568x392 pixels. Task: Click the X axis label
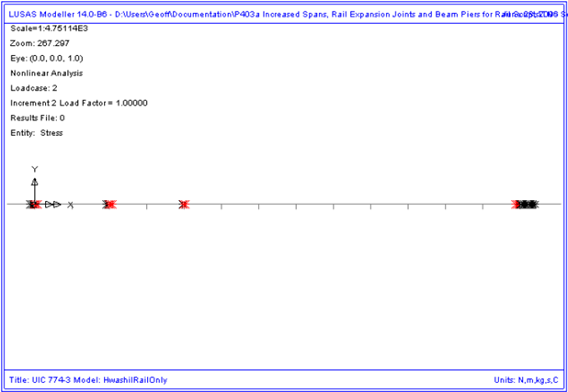[x=71, y=205]
